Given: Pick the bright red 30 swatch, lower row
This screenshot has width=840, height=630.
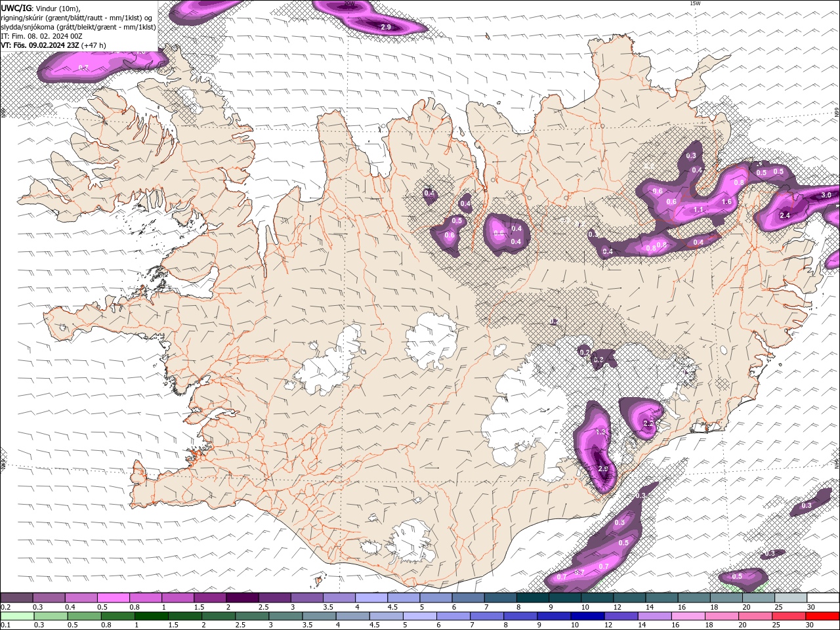Looking at the screenshot, I should click(x=822, y=616).
